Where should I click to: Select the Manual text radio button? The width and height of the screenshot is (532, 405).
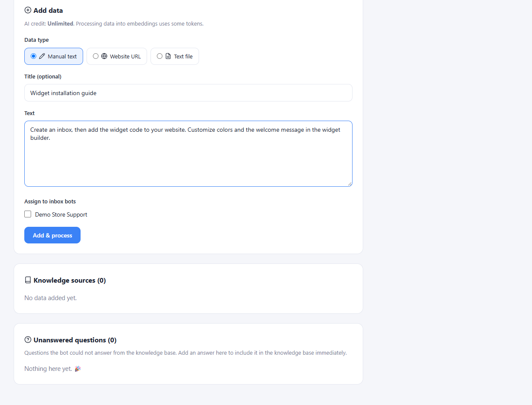pos(33,56)
